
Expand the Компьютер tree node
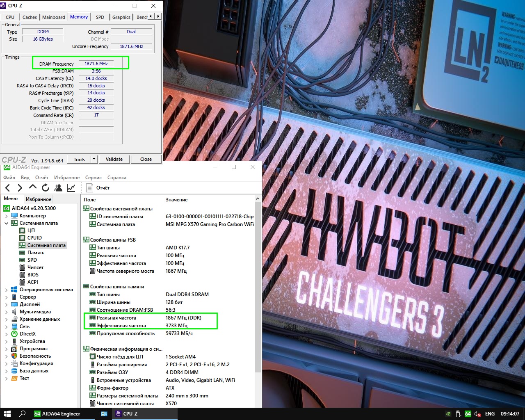tap(6, 216)
